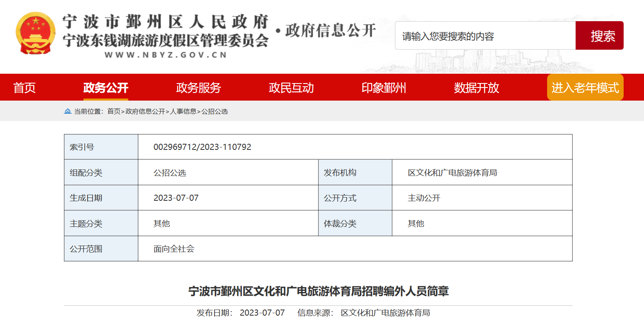Enable 进入老年模式 senior mode button

pyautogui.click(x=585, y=87)
